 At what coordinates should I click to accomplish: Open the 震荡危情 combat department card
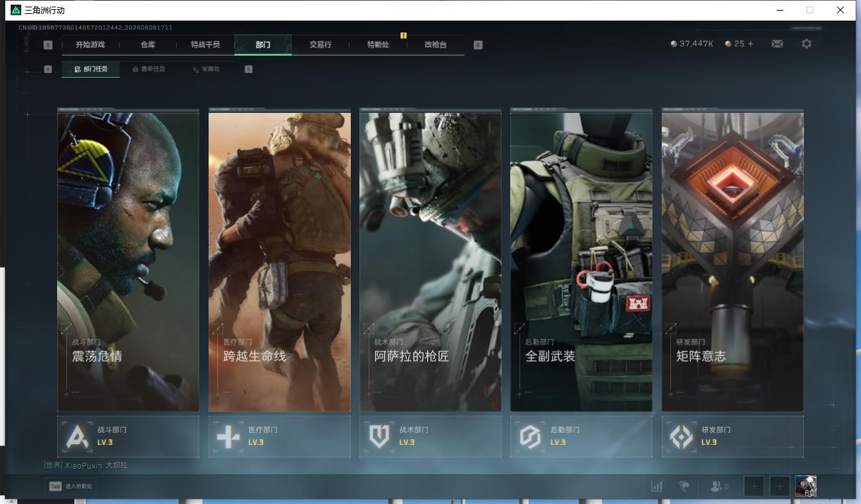tap(128, 260)
